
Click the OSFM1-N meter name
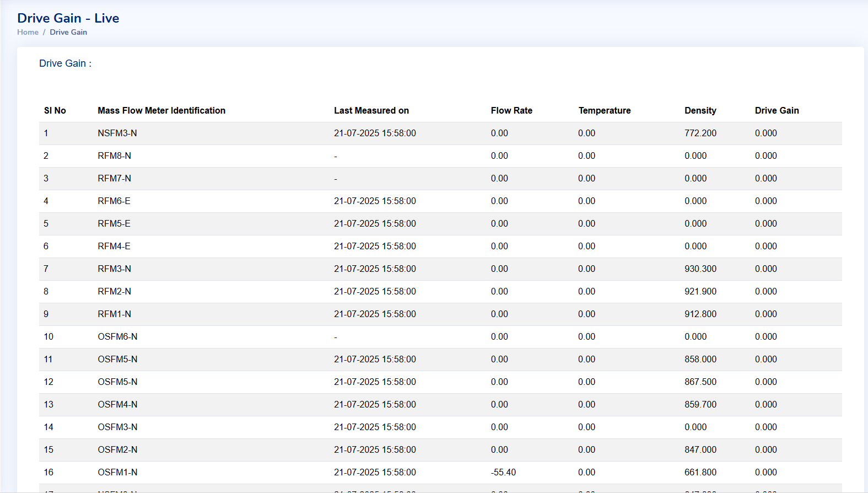coord(117,472)
